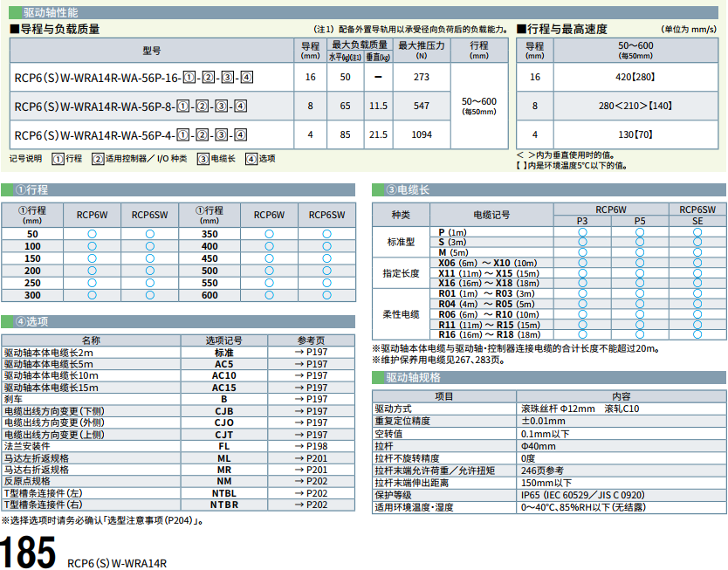Click option code CJT
This screenshot has width=728, height=570.
223,435
